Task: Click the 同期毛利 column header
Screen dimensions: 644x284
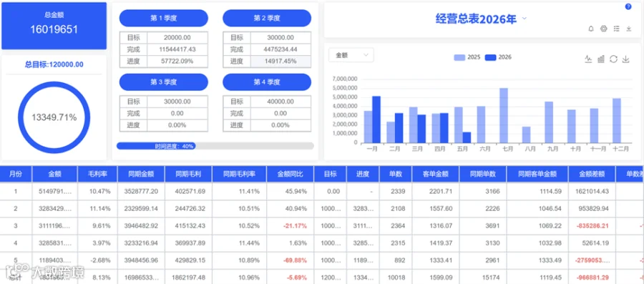Action: [x=188, y=174]
